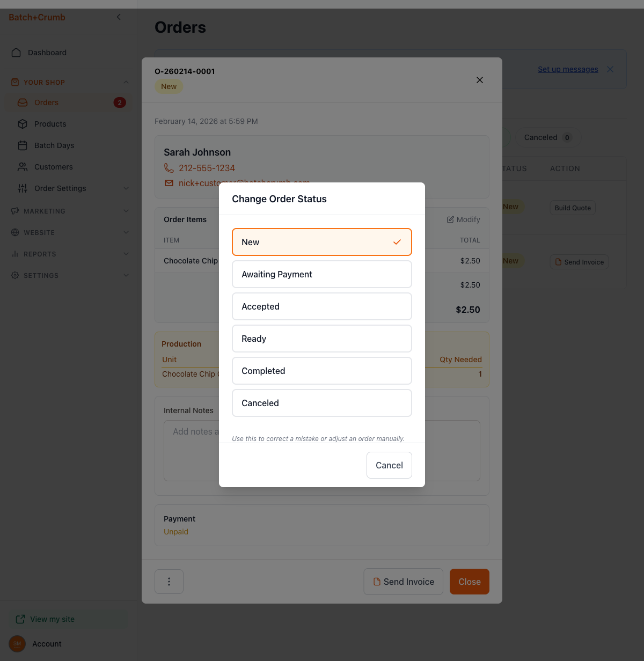Screen dimensions: 644x661
Task: Expand the Order Settings submenu
Action: pyautogui.click(x=126, y=188)
